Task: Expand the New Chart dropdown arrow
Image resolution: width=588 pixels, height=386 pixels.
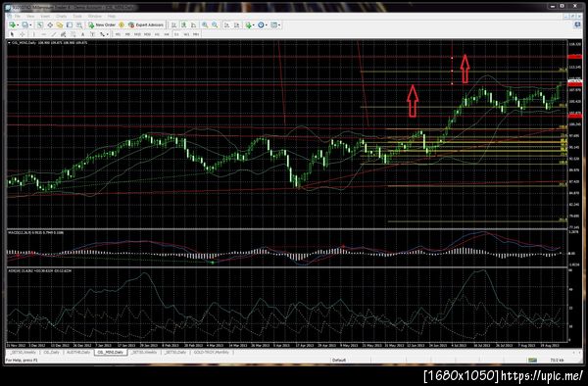Action: 18,25
